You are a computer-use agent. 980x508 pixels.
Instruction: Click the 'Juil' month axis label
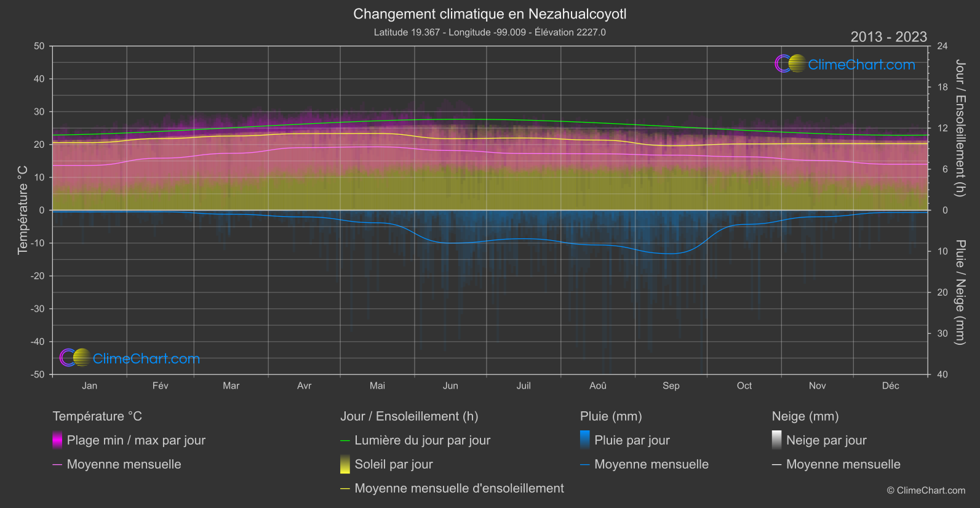pyautogui.click(x=524, y=385)
